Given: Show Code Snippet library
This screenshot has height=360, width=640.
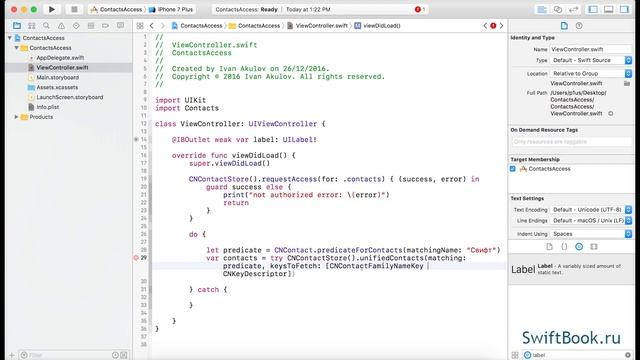Looking at the screenshot, I should (x=564, y=247).
